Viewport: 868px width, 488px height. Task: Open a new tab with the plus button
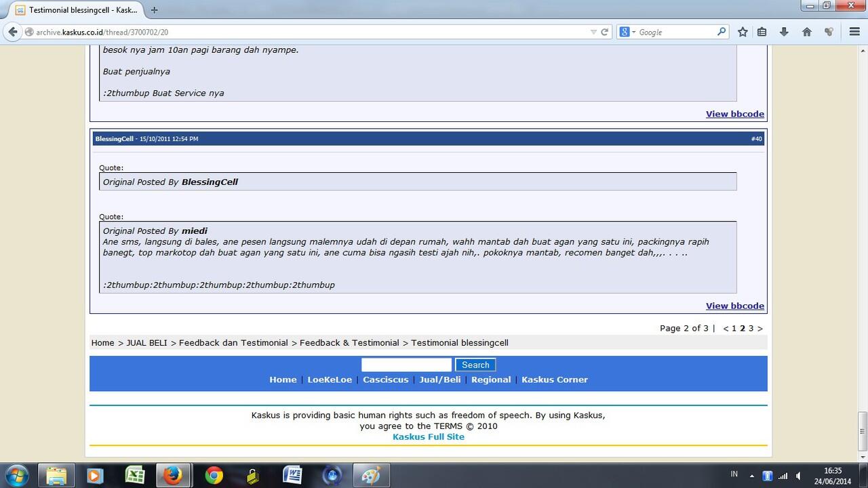pyautogui.click(x=155, y=9)
